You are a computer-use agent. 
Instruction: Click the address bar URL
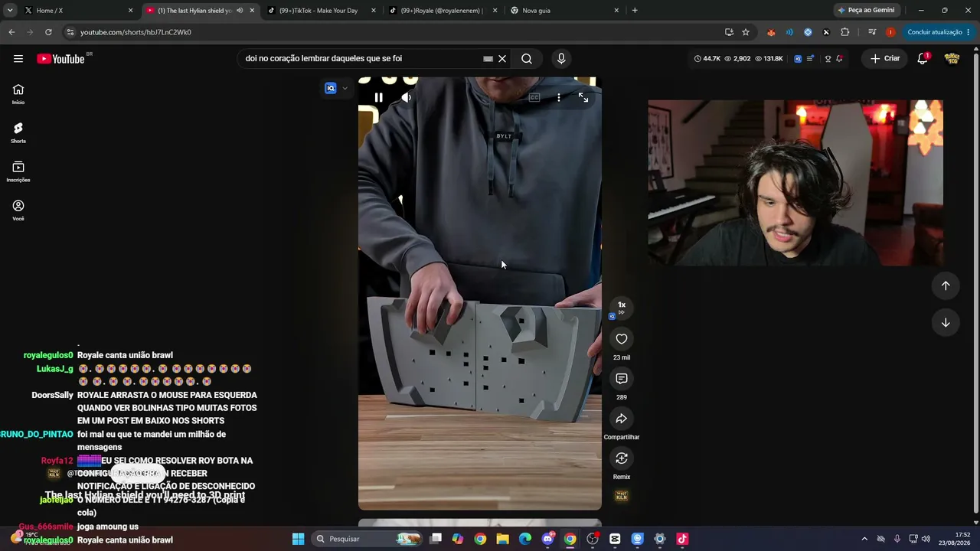click(x=136, y=32)
